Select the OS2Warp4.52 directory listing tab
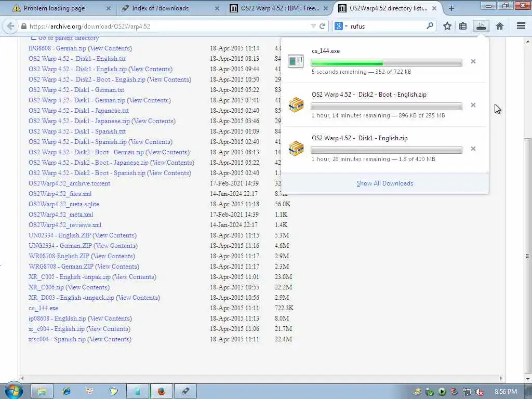This screenshot has width=532, height=399. [388, 8]
